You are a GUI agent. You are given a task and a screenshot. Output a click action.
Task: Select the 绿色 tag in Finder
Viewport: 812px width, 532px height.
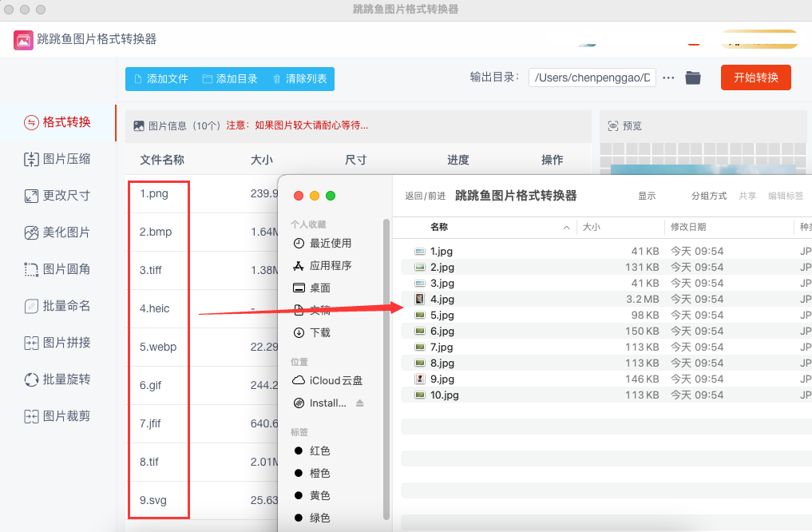pyautogui.click(x=312, y=518)
